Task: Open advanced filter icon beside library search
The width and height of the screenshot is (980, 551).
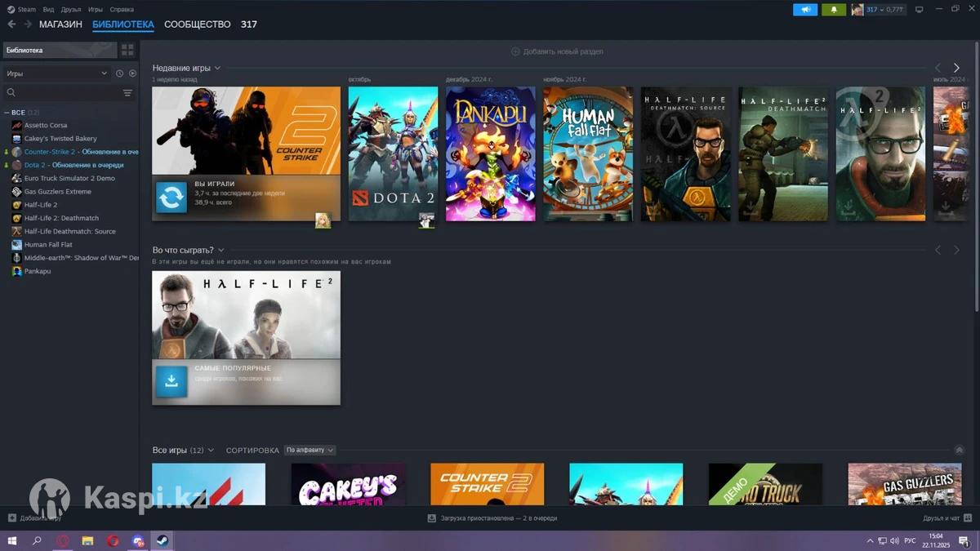Action: pyautogui.click(x=127, y=93)
